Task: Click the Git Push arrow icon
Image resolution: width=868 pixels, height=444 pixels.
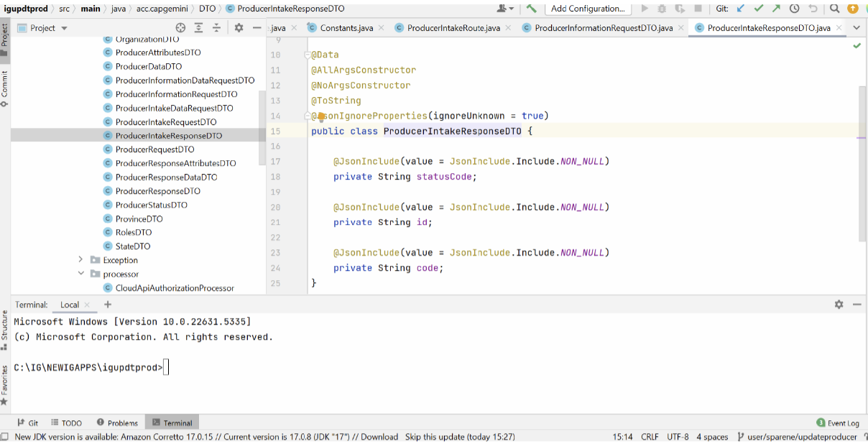Action: tap(777, 9)
